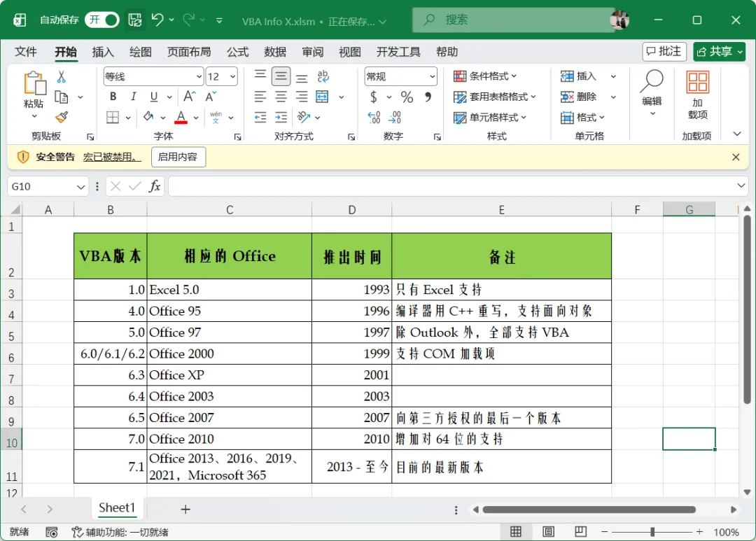Decrease decimal places

pos(394,117)
